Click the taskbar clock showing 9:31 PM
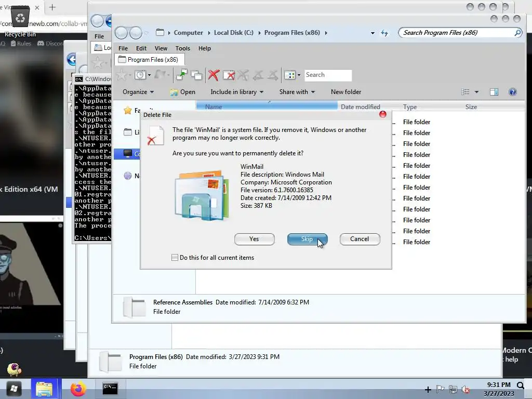Viewport: 532px width, 399px height. click(x=499, y=389)
